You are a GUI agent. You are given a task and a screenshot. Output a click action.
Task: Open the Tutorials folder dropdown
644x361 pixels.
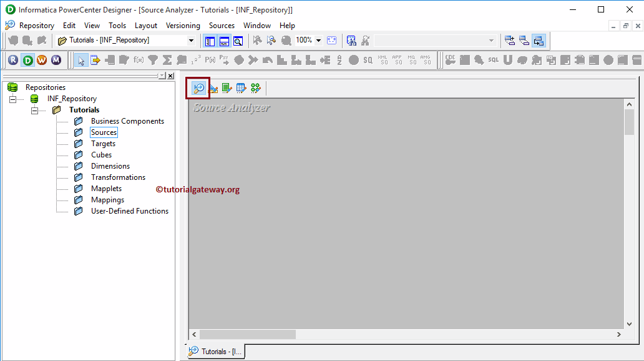click(x=191, y=41)
